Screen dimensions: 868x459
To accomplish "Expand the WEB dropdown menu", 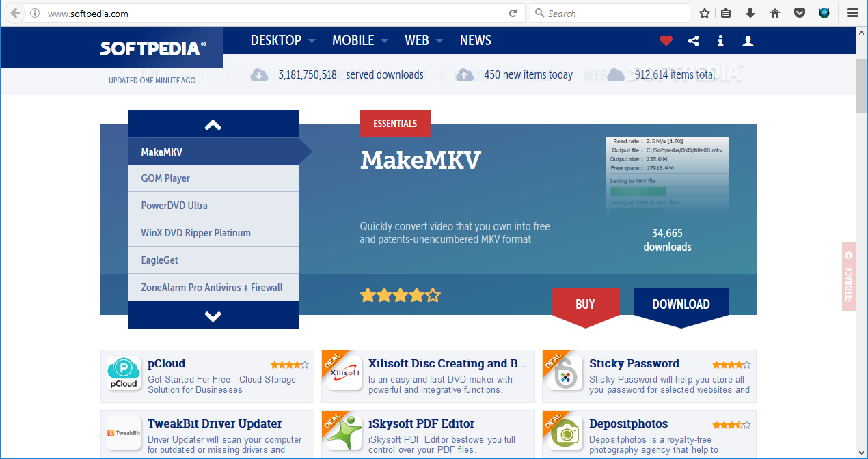I will pos(424,40).
